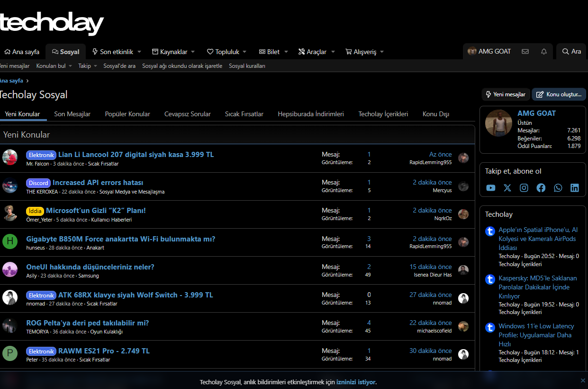Click the izninizi istiyor link

(356, 382)
